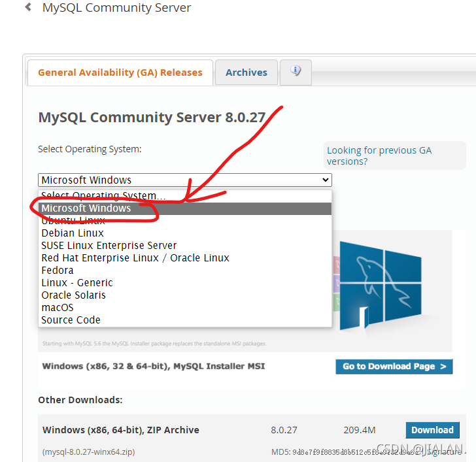
Task: Select SUSE Linux Enterprise Server option
Action: pos(185,246)
